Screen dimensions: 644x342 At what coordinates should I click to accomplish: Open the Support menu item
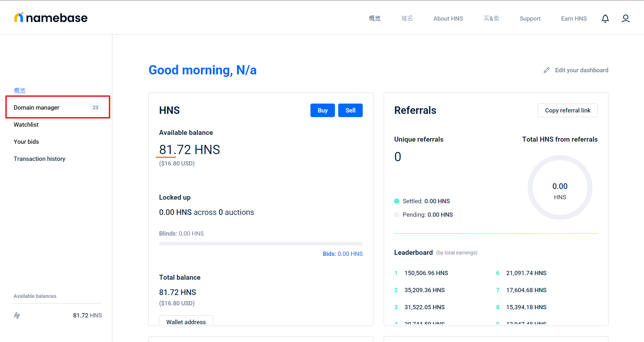coord(530,19)
